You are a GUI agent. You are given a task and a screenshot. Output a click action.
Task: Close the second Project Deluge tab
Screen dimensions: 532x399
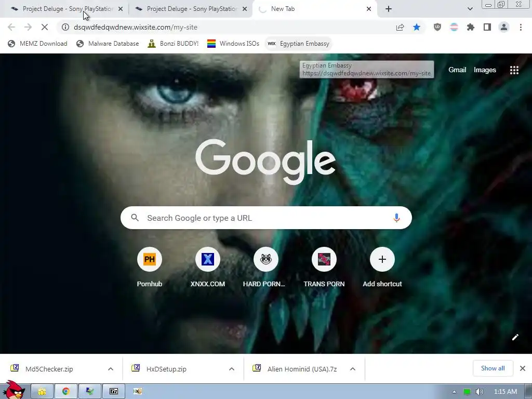[245, 9]
